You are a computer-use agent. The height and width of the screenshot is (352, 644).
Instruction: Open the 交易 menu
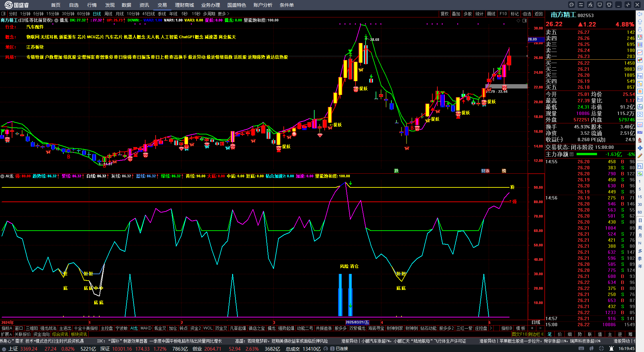pyautogui.click(x=162, y=5)
